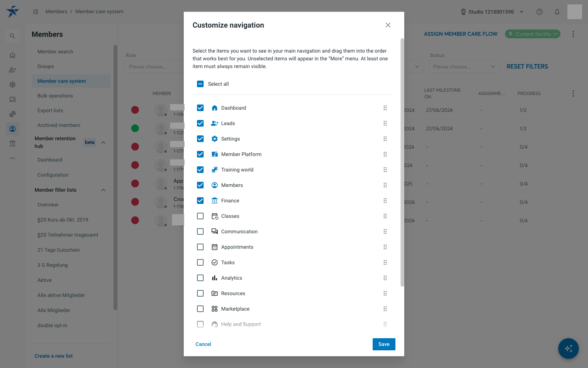Viewport: 588px width, 368px height.
Task: Open the notifications bell icon
Action: (x=557, y=12)
